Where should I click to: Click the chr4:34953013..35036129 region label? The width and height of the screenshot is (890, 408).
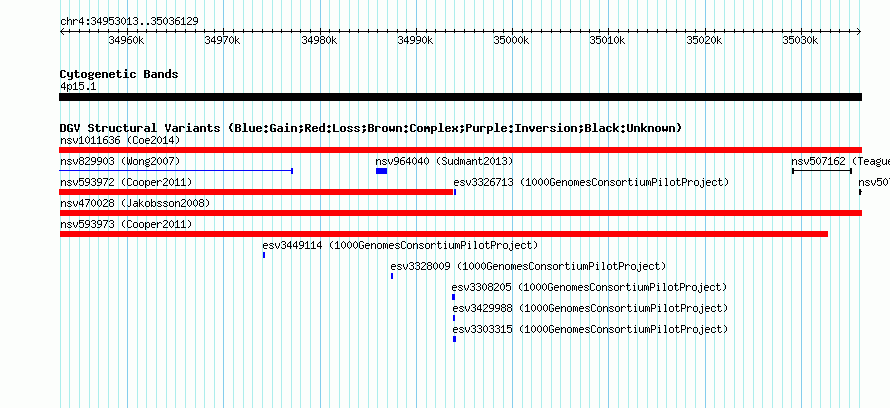(129, 22)
